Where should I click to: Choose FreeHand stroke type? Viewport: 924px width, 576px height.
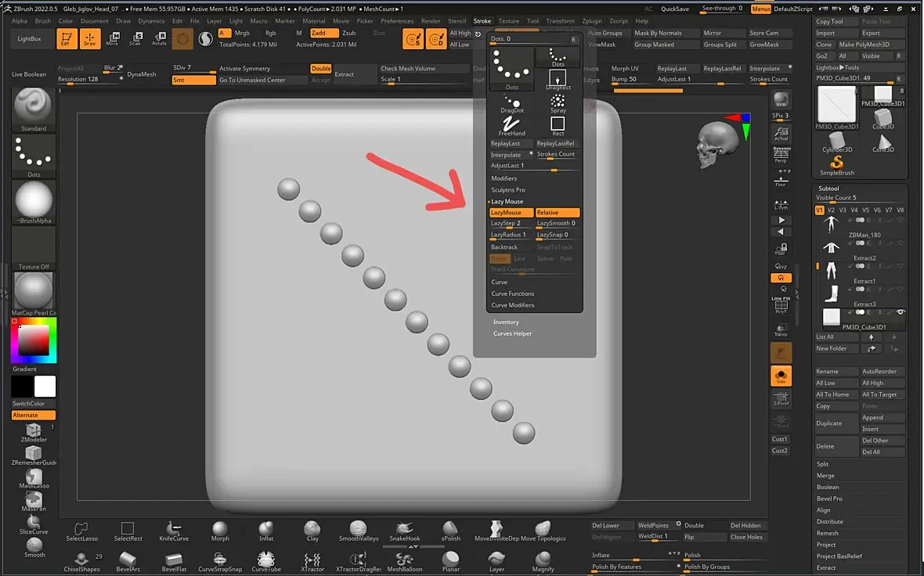(511, 127)
